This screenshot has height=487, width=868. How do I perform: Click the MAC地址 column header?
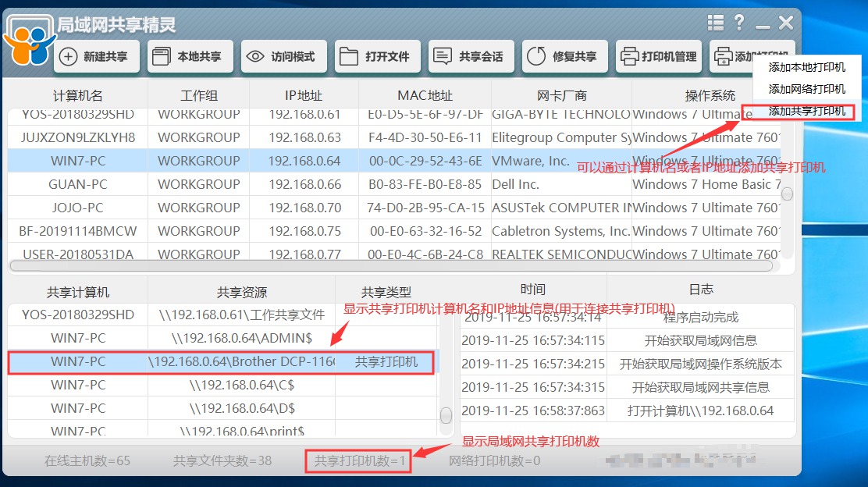click(425, 95)
